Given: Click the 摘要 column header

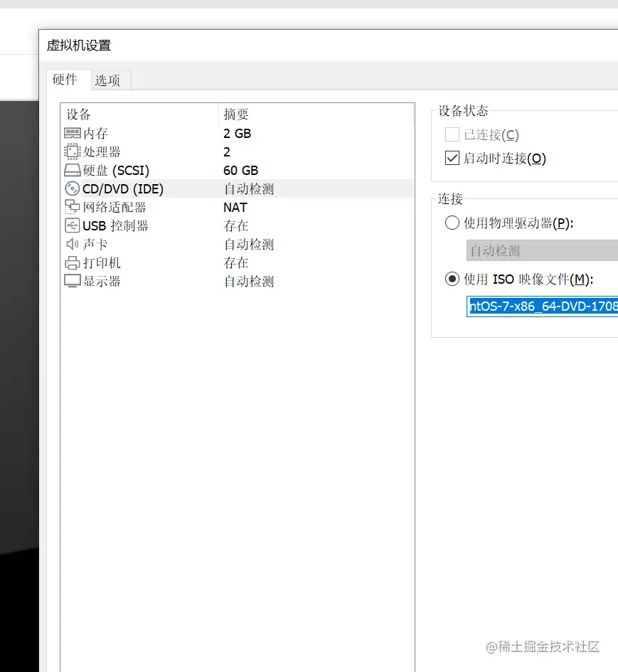Looking at the screenshot, I should tap(236, 114).
